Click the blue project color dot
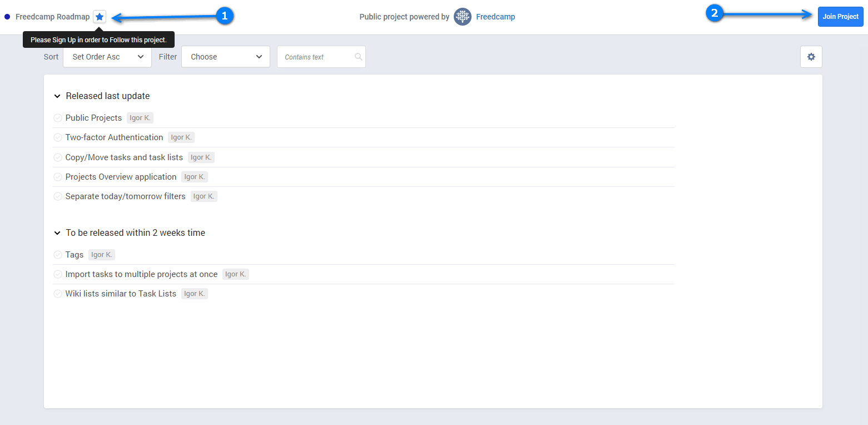Viewport: 868px width, 425px height. click(x=7, y=17)
